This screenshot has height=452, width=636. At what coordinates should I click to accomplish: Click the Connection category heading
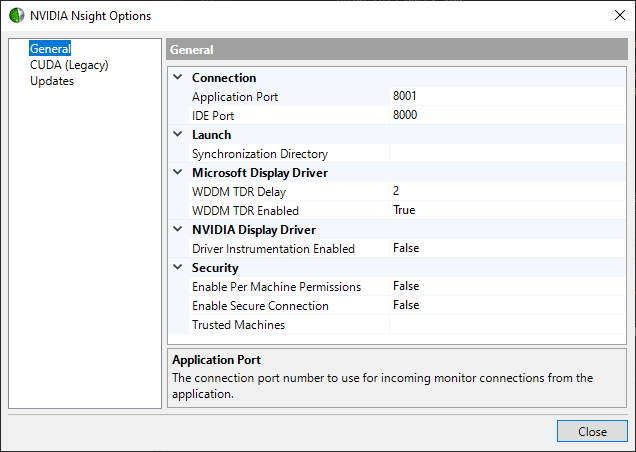coord(224,77)
